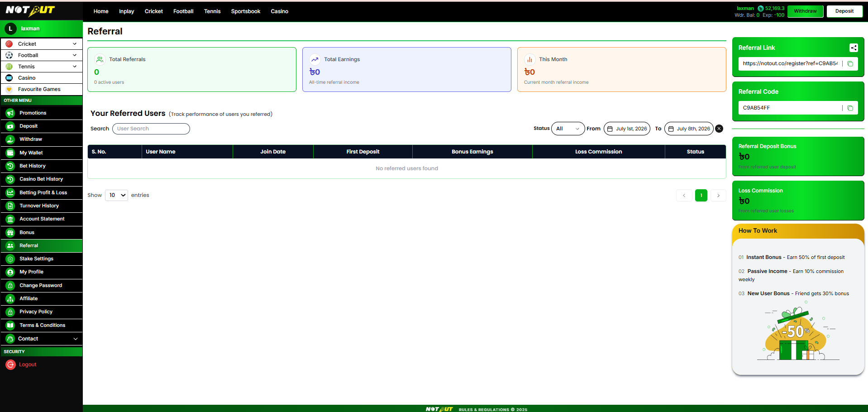Screen dimensions: 868x412
Task: Click the Tennis link in top navigation
Action: pos(212,11)
